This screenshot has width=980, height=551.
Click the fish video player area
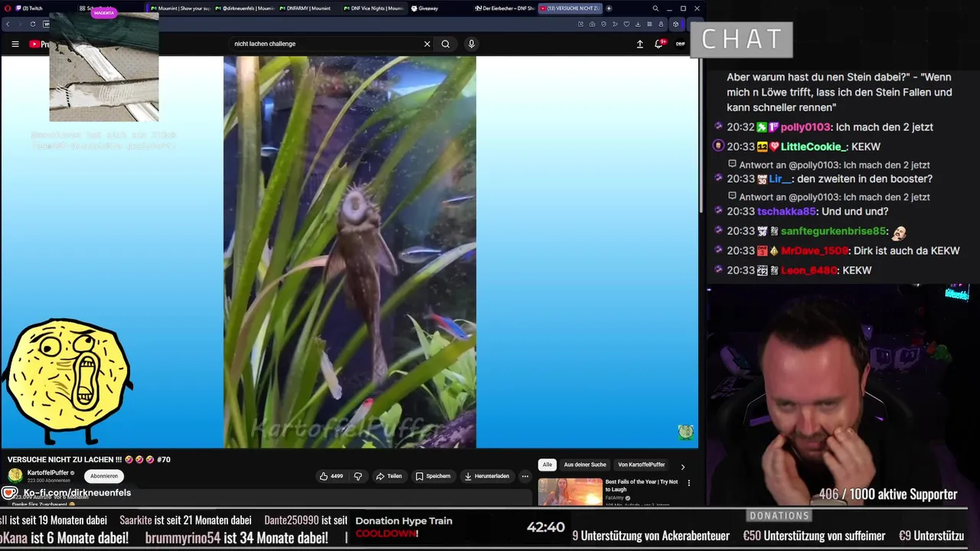click(350, 252)
